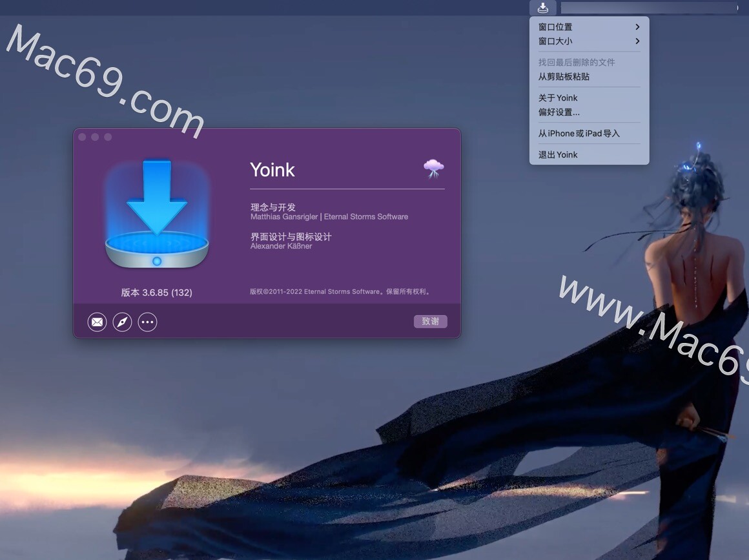This screenshot has height=560, width=749.
Task: Choose 从 iPhone 或 iPad 导入
Action: (578, 133)
